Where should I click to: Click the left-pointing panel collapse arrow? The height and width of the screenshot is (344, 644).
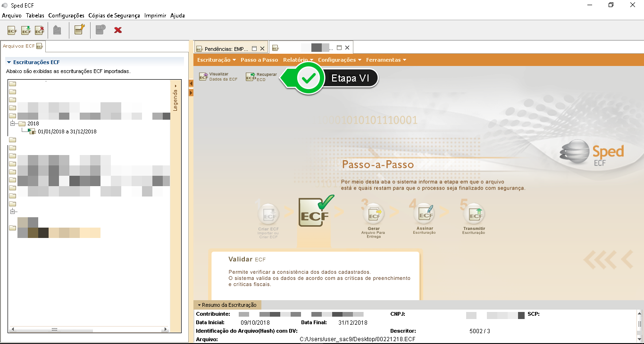pyautogui.click(x=191, y=83)
